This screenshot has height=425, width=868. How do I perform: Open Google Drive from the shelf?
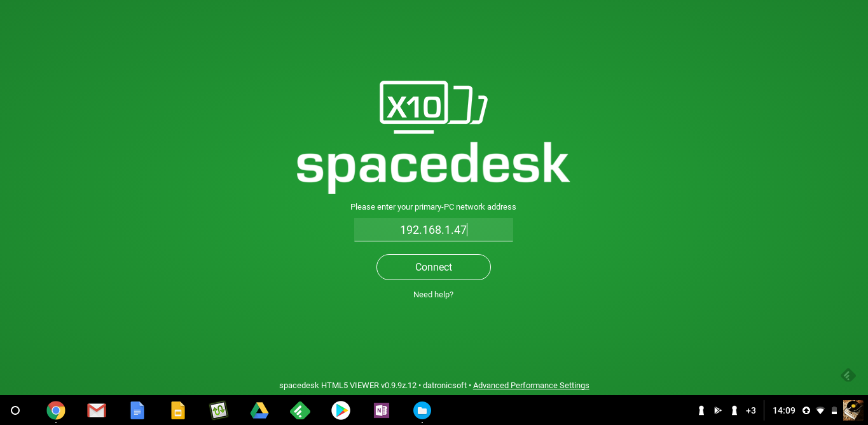coord(259,410)
